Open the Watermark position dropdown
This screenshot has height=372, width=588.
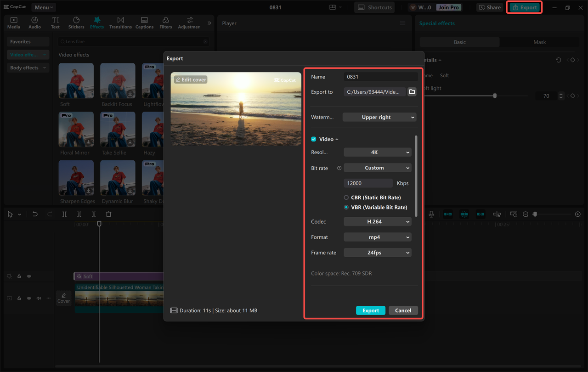[x=379, y=117]
